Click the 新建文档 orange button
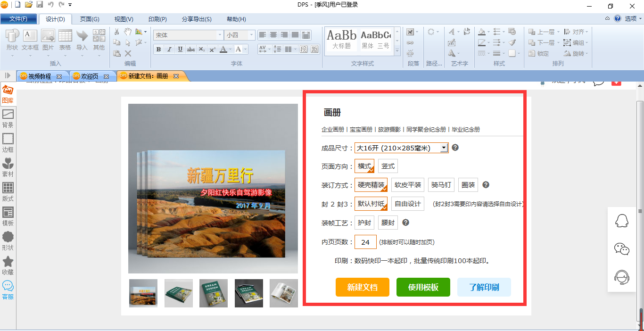644x331 pixels. coord(363,287)
